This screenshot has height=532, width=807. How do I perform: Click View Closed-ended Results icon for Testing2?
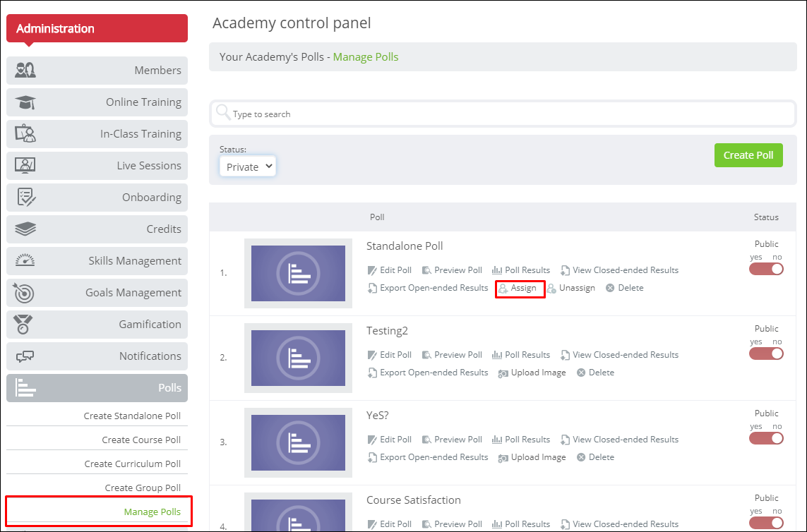point(565,355)
